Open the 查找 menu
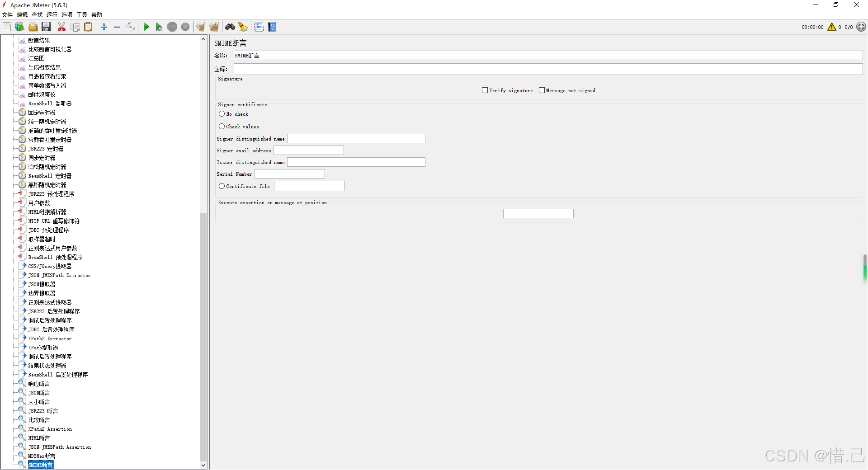Screen dimensions: 868x470 click(x=37, y=15)
